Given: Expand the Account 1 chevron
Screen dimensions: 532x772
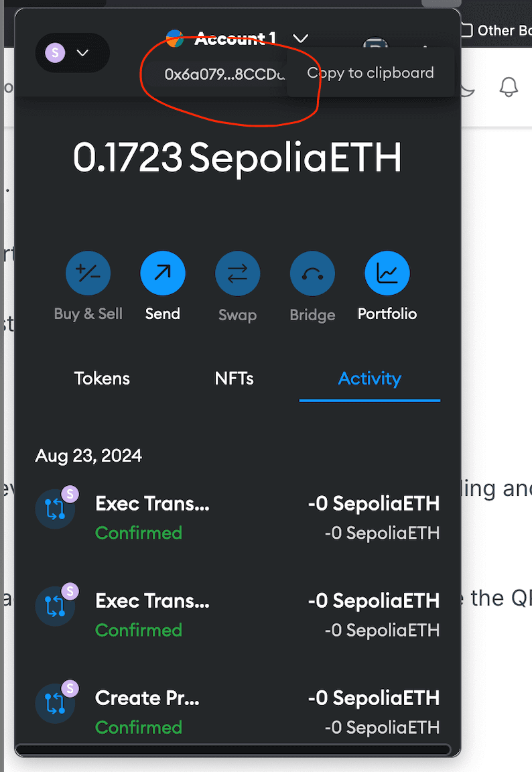Looking at the screenshot, I should 301,38.
